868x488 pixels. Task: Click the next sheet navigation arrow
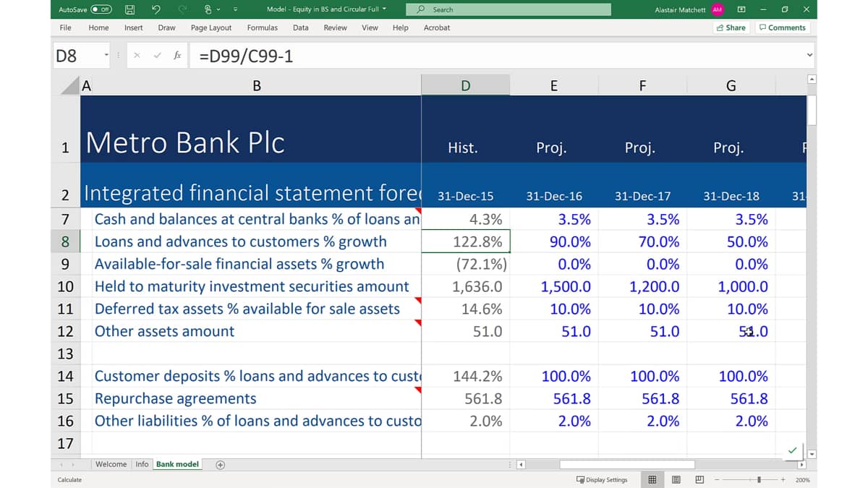[73, 465]
